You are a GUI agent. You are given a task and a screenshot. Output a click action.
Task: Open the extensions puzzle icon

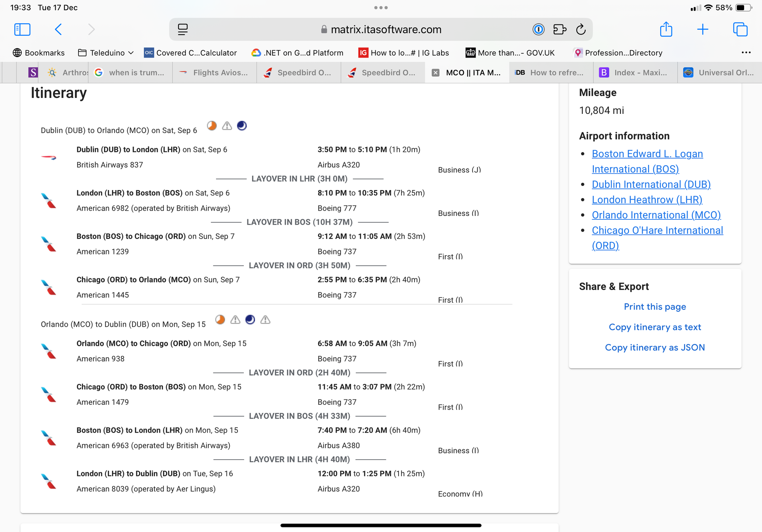tap(560, 29)
